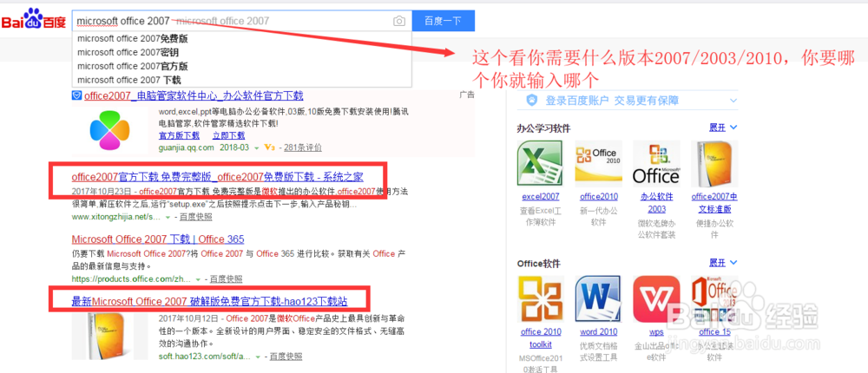
Task: Expand dropdown arrow beside www.xitongzhijia.net
Action: click(168, 218)
